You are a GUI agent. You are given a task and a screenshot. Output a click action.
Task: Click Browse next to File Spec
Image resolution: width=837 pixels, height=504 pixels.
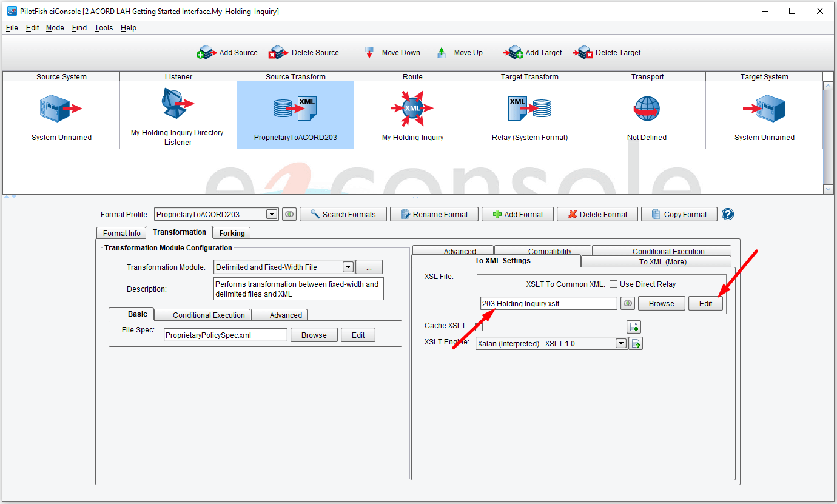(314, 335)
